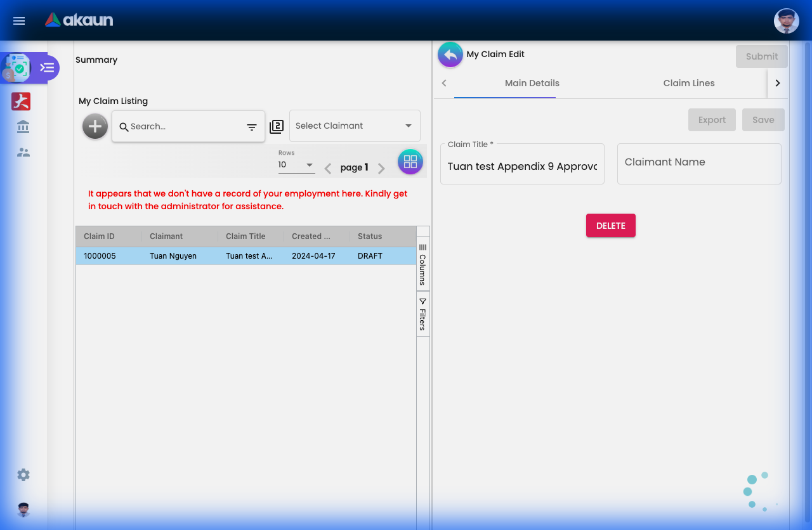Viewport: 812px width, 530px height.
Task: Click the next page arrow in pagination
Action: click(x=381, y=168)
